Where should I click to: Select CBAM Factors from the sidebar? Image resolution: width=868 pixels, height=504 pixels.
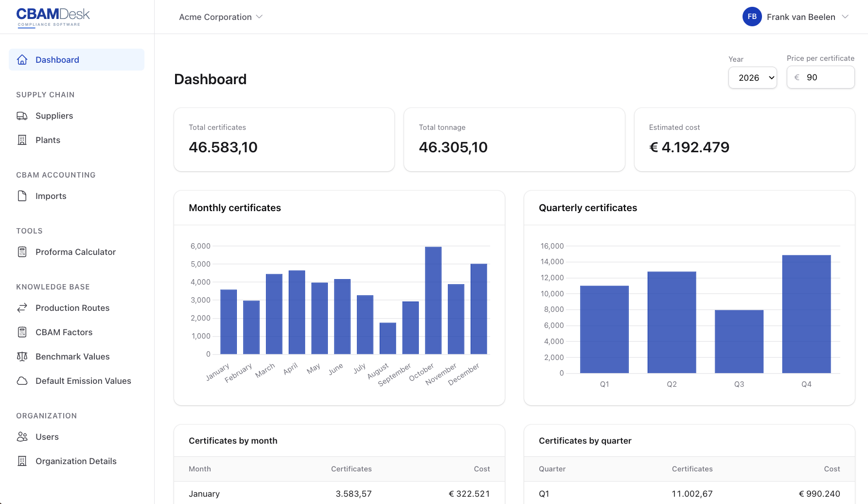pos(64,332)
